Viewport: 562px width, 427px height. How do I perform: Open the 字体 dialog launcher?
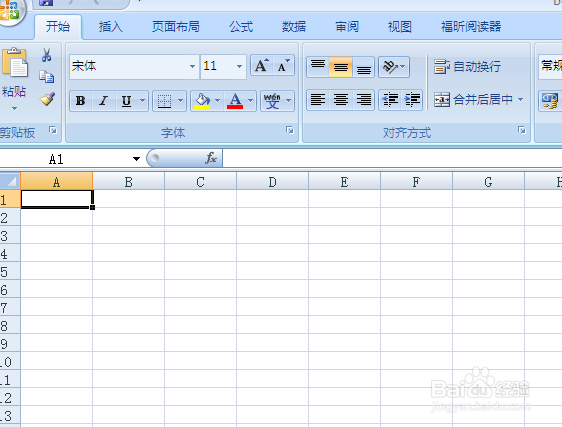[x=290, y=130]
